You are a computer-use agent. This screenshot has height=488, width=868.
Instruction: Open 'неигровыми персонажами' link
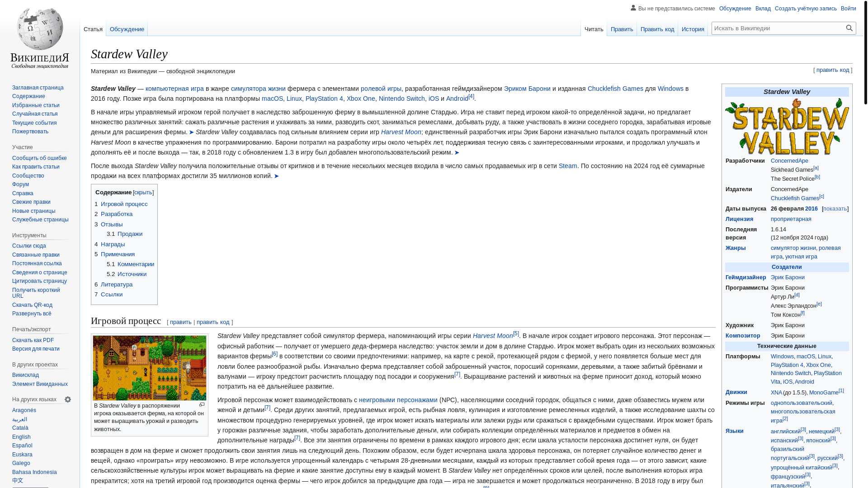[398, 400]
